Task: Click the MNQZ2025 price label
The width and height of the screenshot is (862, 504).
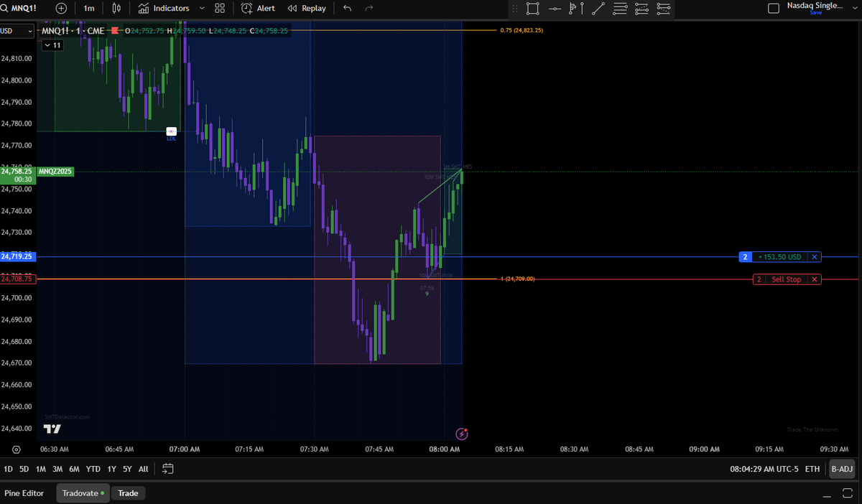Action: click(55, 172)
